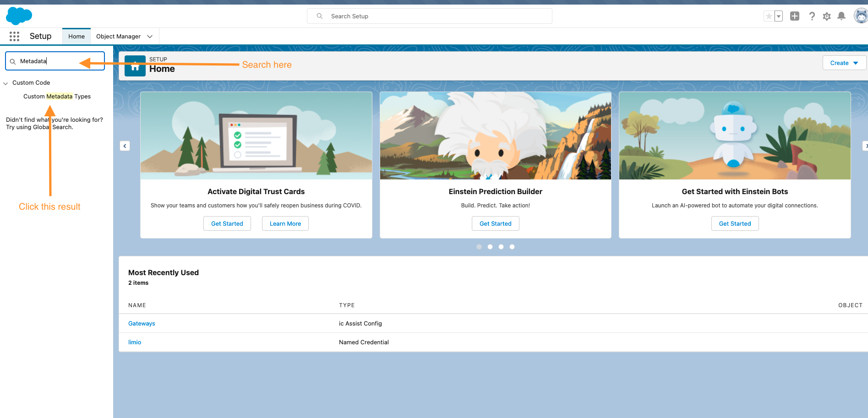Open the help question mark icon
Viewport: 868px width, 418px height.
click(812, 16)
